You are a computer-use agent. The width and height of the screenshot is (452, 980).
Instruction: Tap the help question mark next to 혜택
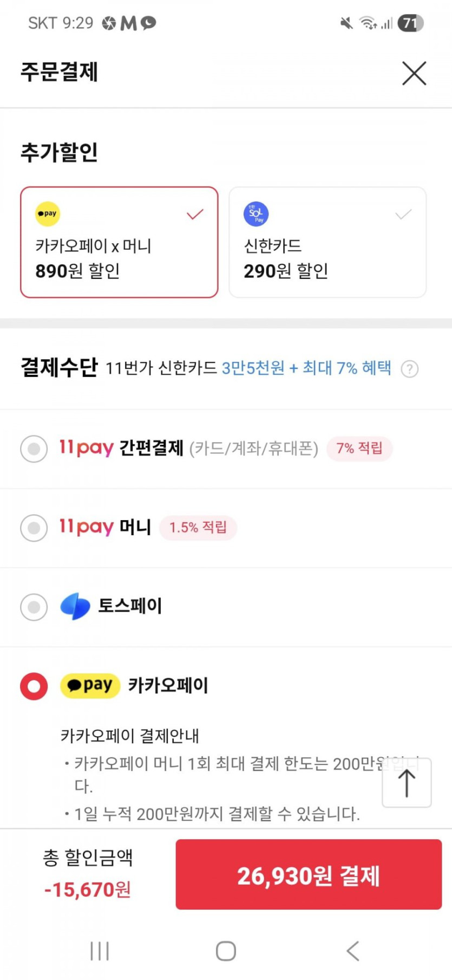[x=409, y=369]
